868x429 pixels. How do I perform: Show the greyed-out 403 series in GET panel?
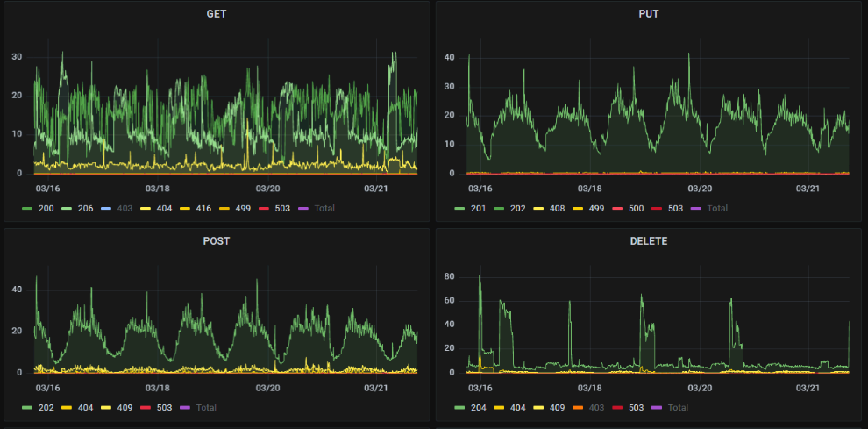click(x=125, y=209)
